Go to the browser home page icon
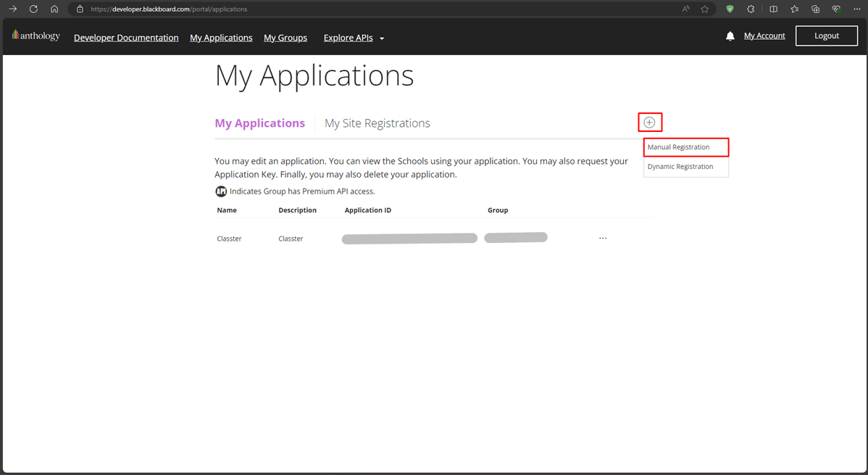The height and width of the screenshot is (475, 868). click(x=54, y=9)
